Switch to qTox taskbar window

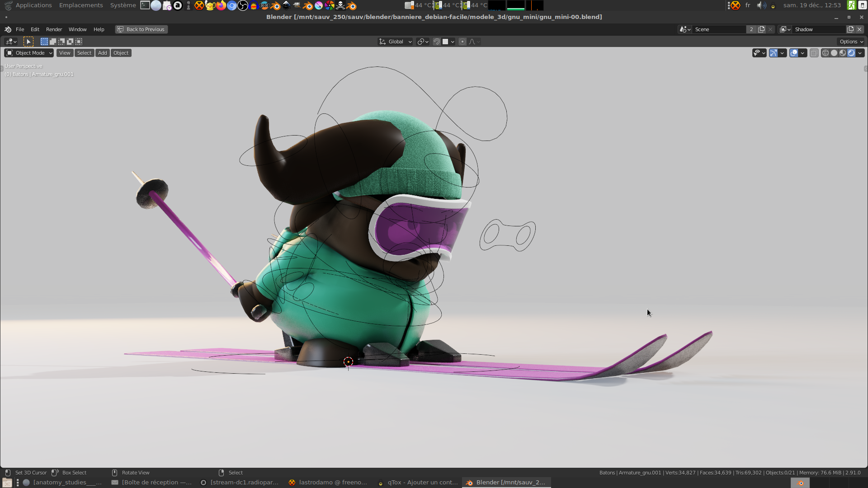(x=418, y=483)
